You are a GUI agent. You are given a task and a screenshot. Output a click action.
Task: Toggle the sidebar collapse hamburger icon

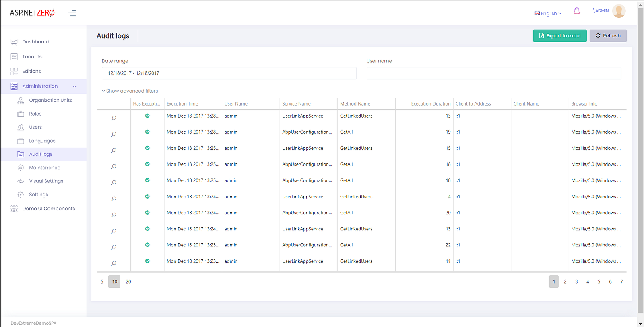72,13
